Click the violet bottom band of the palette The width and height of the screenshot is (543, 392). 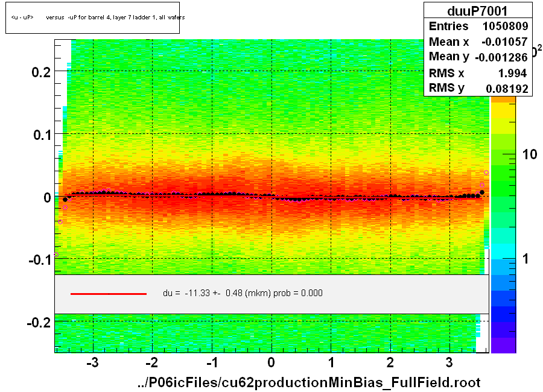(504, 346)
